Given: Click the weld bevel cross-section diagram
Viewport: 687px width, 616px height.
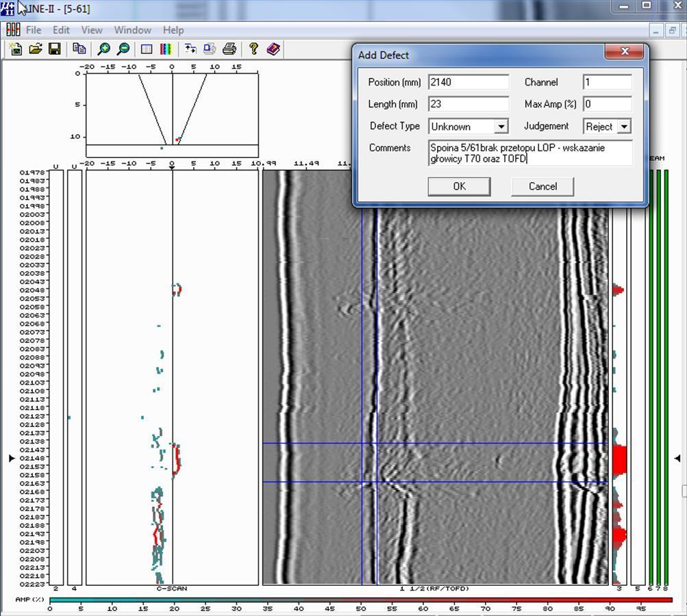Looking at the screenshot, I should (172, 116).
